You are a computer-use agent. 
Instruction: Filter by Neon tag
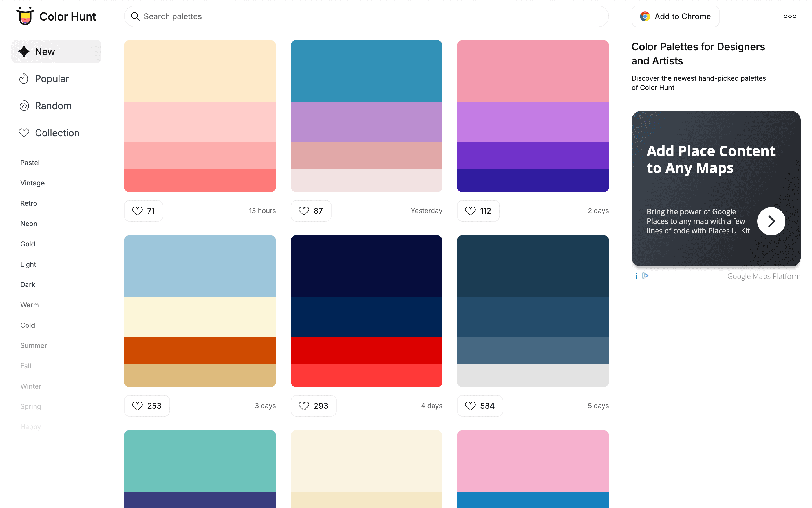(28, 224)
